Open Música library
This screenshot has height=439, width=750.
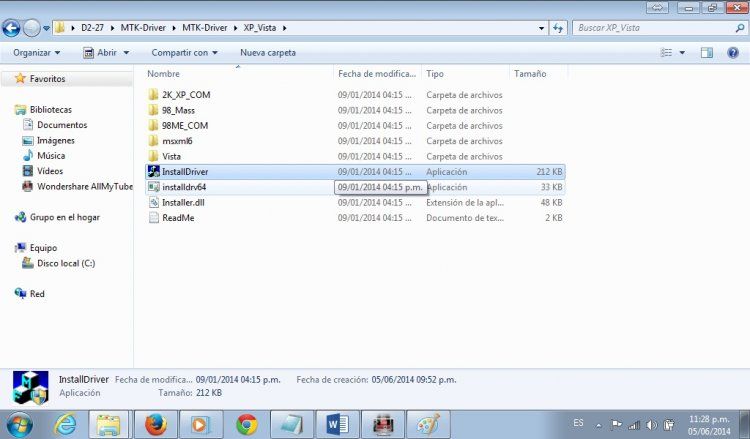[x=51, y=155]
